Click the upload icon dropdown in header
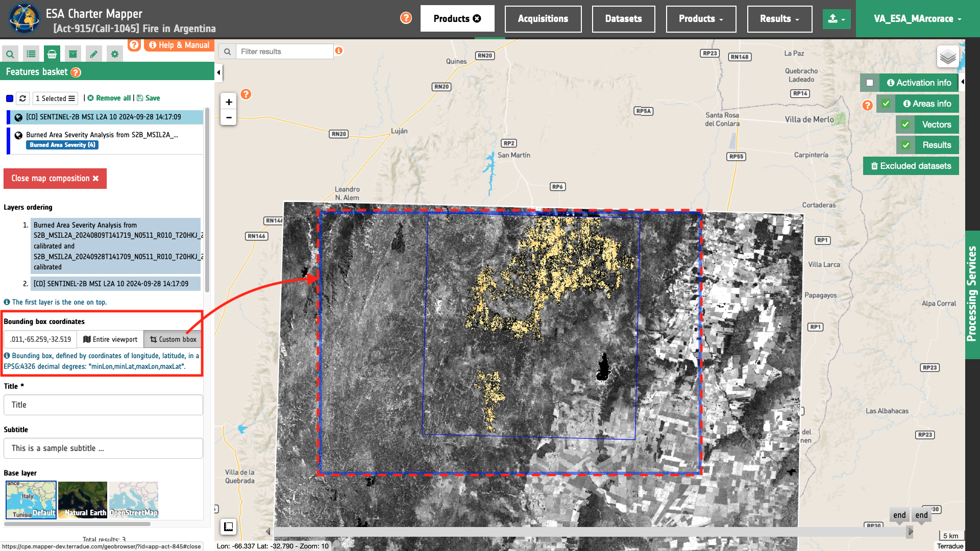Viewport: 980px width, 551px height. pyautogui.click(x=837, y=19)
